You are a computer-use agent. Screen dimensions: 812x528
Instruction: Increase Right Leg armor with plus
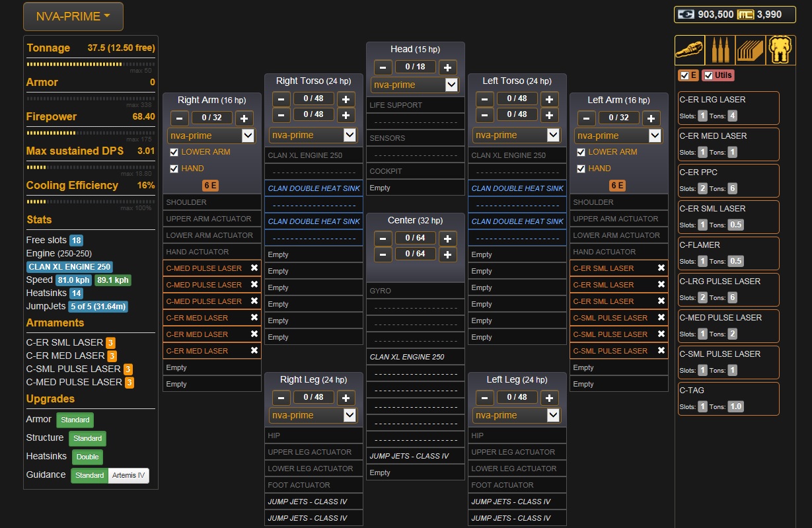click(x=346, y=398)
